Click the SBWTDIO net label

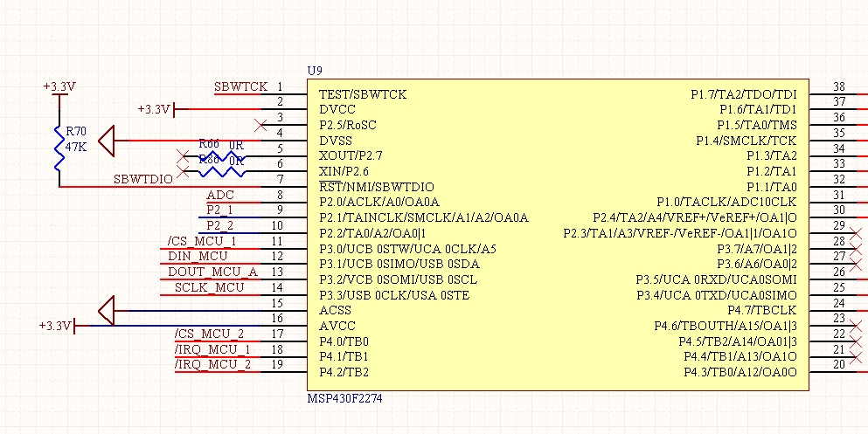[x=143, y=179]
